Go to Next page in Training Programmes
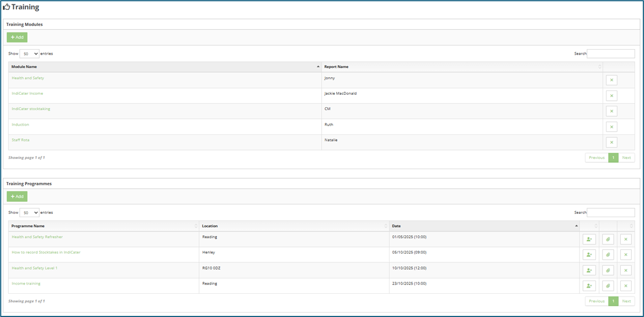The height and width of the screenshot is (317, 644). pyautogui.click(x=626, y=301)
